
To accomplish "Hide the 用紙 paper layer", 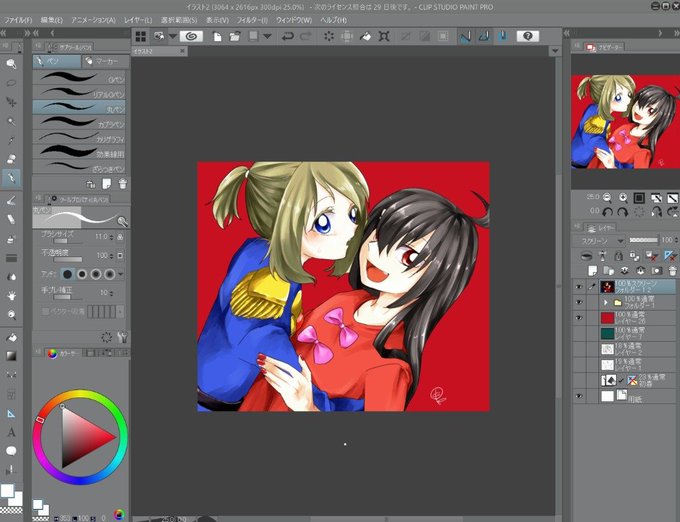I will 579,396.
